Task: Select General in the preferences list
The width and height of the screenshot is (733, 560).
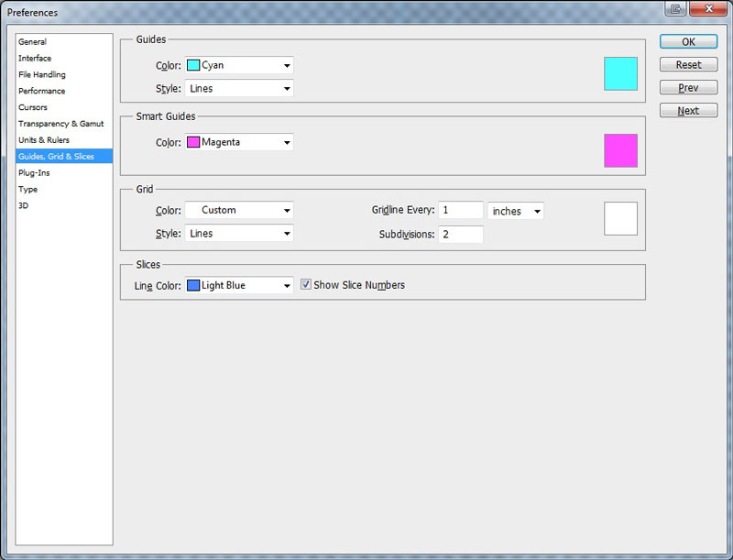Action: point(33,42)
